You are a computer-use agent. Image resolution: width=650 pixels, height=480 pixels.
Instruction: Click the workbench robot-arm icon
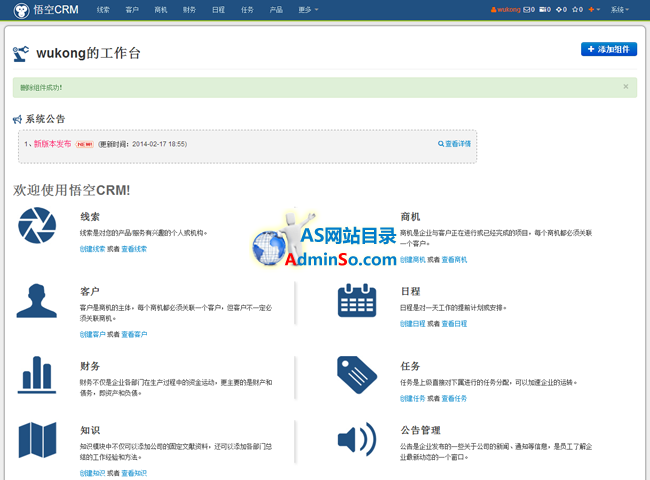pos(21,54)
